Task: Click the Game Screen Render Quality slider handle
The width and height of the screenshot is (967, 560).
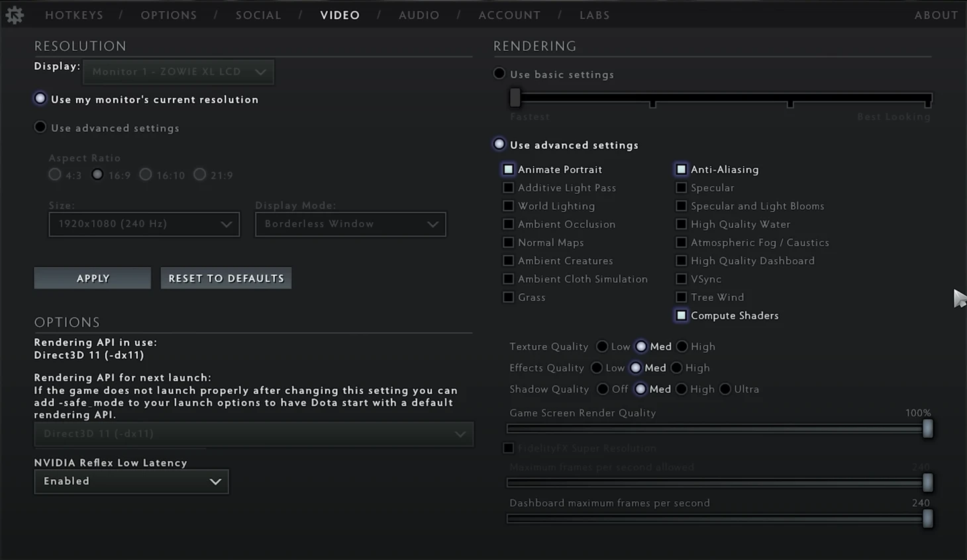Action: [x=927, y=429]
